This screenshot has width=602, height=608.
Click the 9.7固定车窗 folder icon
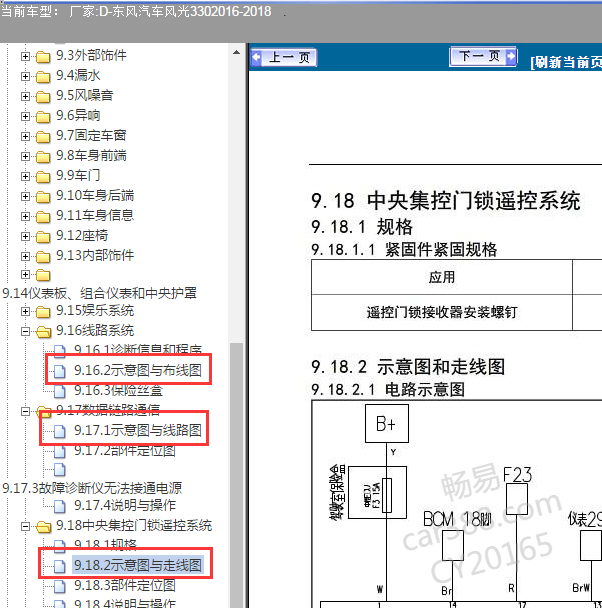tap(43, 137)
